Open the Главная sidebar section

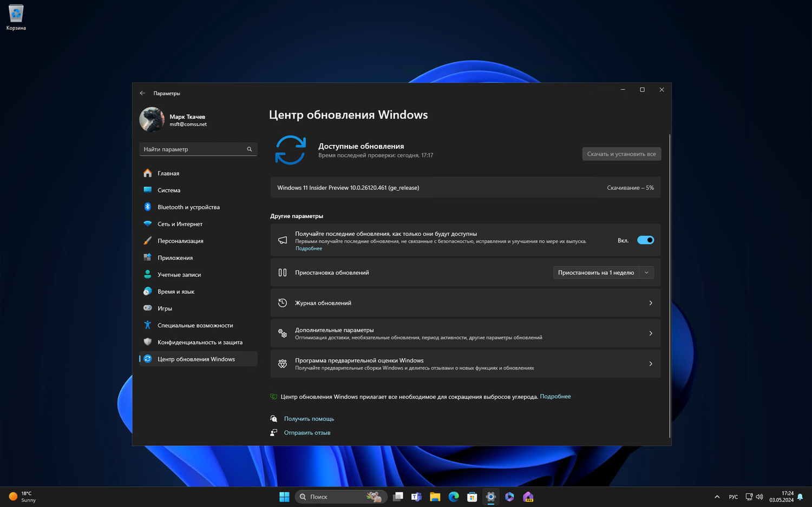(x=198, y=173)
